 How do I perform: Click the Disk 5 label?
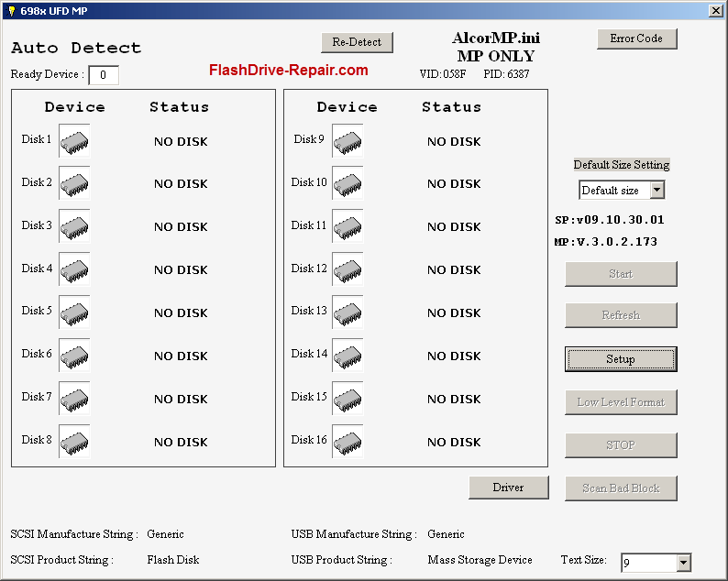tap(37, 311)
